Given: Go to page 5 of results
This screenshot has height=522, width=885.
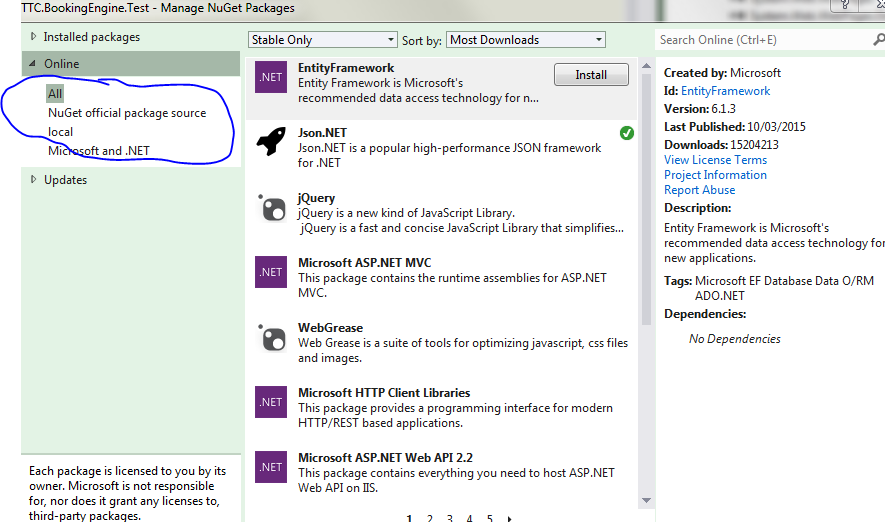Looking at the screenshot, I should point(490,517).
